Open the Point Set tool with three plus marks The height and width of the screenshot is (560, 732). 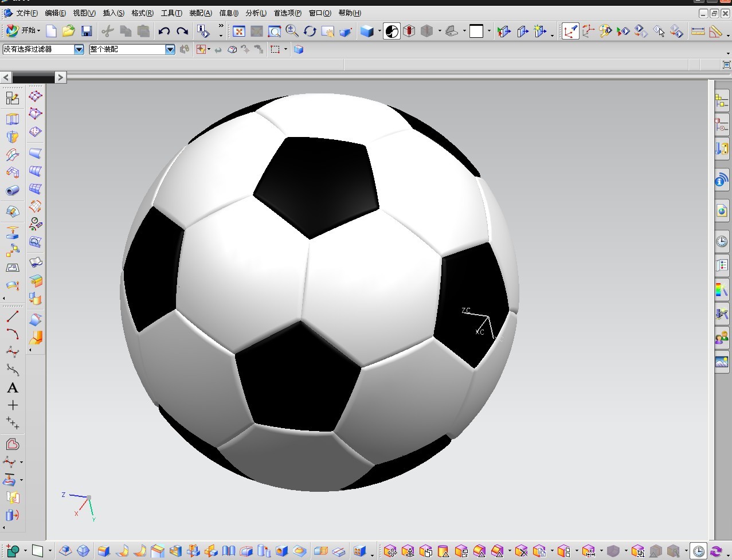point(13,423)
